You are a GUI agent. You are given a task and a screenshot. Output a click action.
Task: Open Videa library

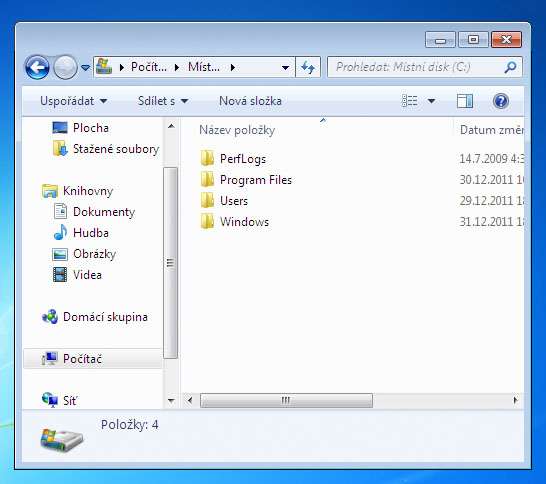tap(87, 275)
